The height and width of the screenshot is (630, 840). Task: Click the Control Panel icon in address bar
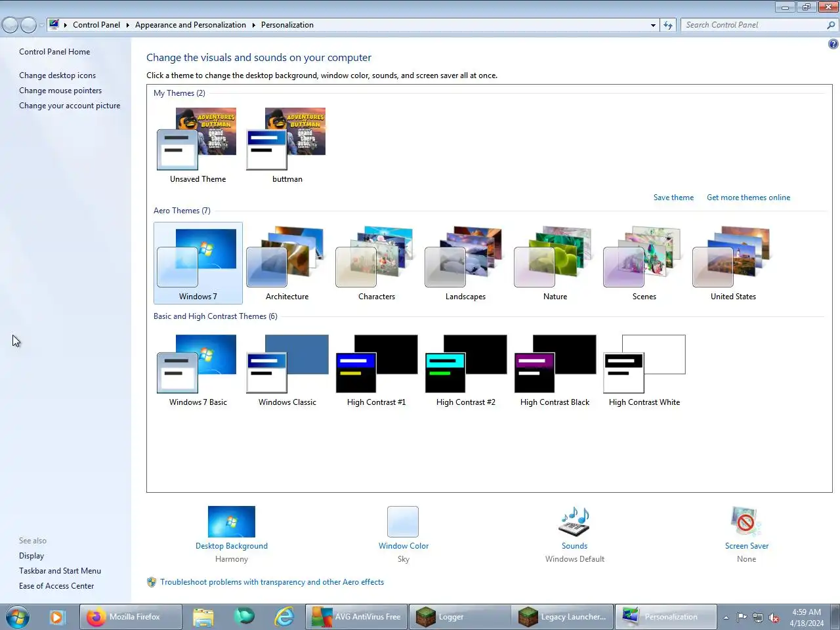pyautogui.click(x=54, y=25)
